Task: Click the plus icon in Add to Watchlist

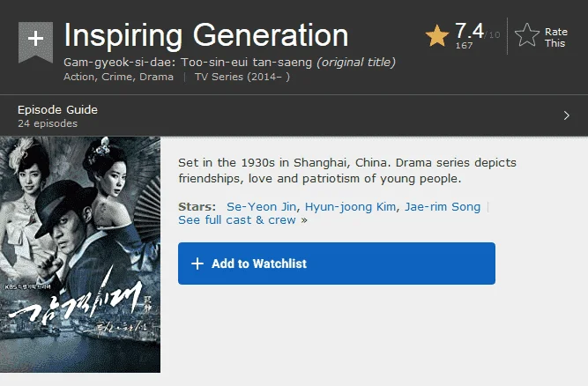Action: point(197,264)
